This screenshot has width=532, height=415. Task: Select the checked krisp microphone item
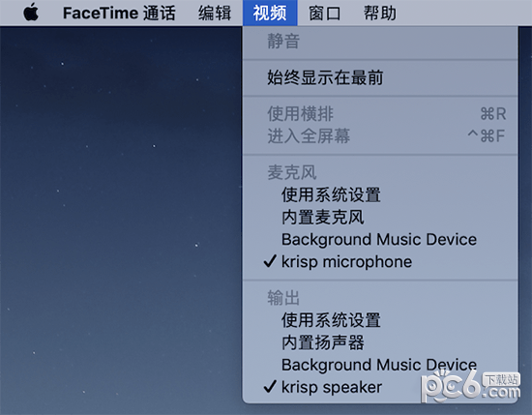click(380, 262)
